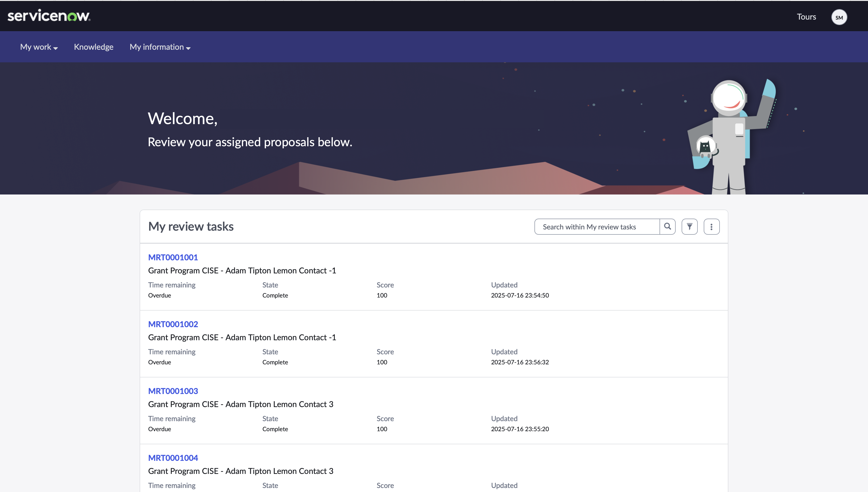Click 'Review your assigned proposals below.' text
868x492 pixels.
[250, 142]
